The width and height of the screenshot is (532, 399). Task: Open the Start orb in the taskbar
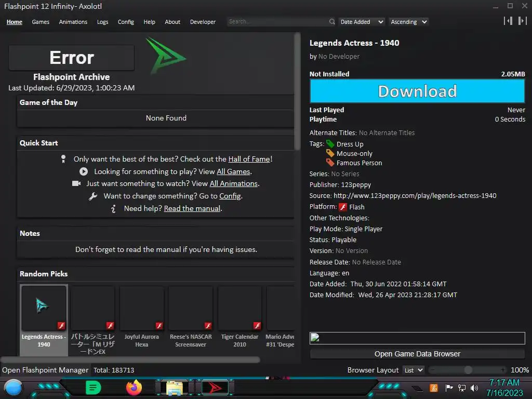pos(14,388)
